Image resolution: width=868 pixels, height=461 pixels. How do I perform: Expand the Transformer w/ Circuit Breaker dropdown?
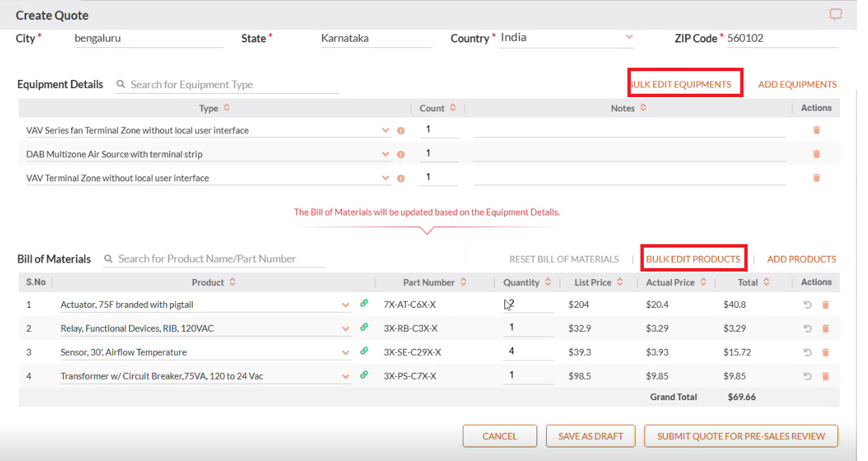[346, 376]
